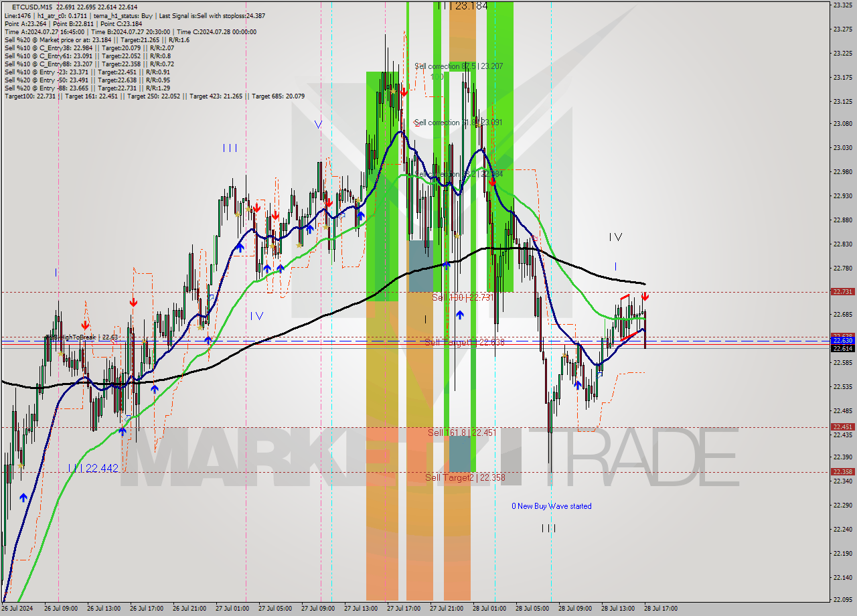
Task: Click the blue 'V' wave label
Action: [x=318, y=125]
